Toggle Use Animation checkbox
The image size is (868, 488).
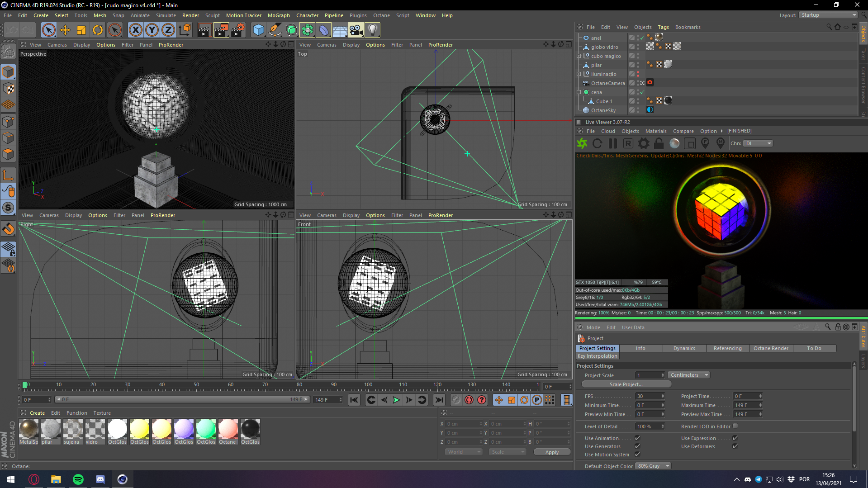[x=637, y=438]
